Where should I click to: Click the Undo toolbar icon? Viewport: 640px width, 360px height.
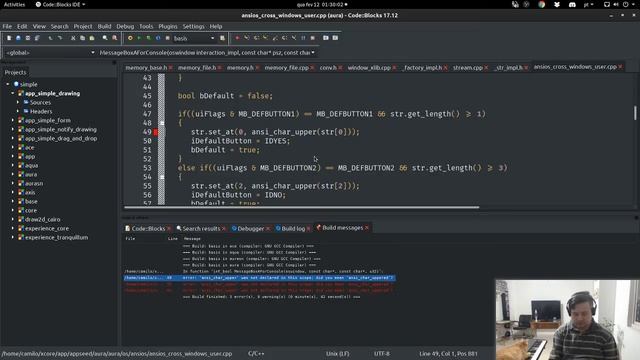(x=51, y=38)
